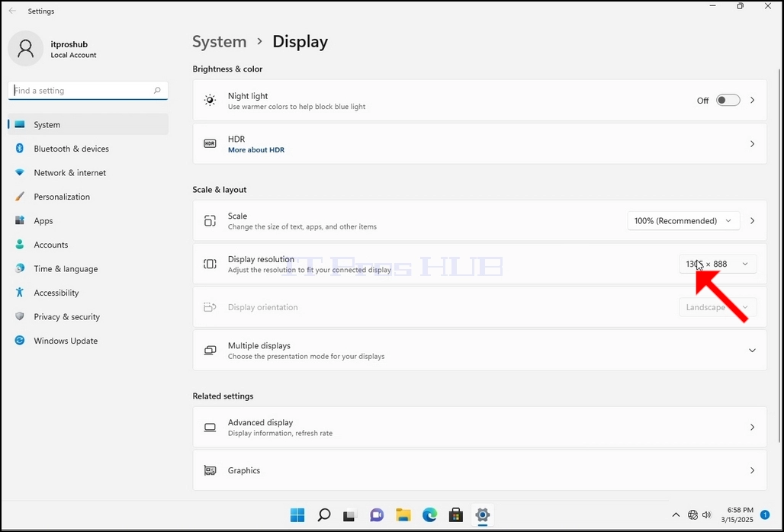Click the Advanced display monitor icon
This screenshot has height=532, width=784.
(x=210, y=427)
